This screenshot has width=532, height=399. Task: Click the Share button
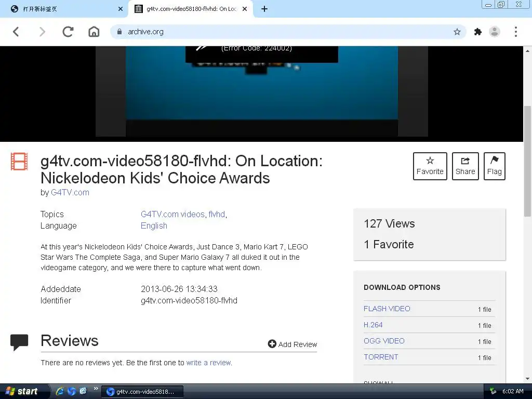(x=465, y=166)
